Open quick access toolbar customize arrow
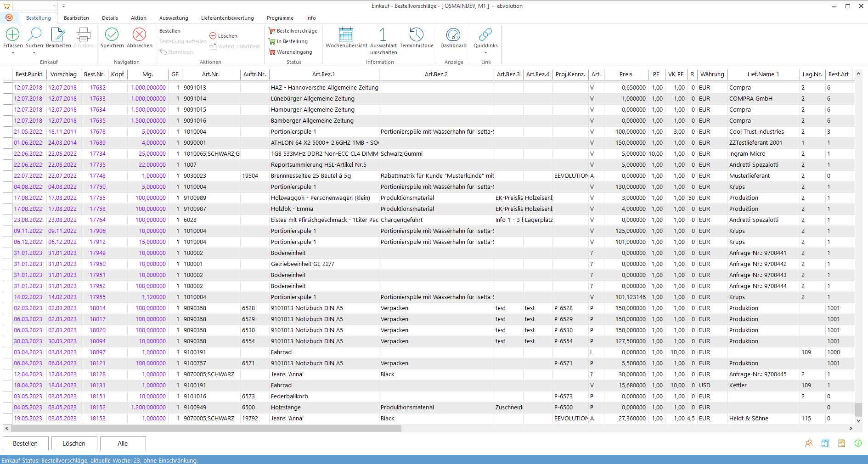The image size is (868, 464). [63, 6]
